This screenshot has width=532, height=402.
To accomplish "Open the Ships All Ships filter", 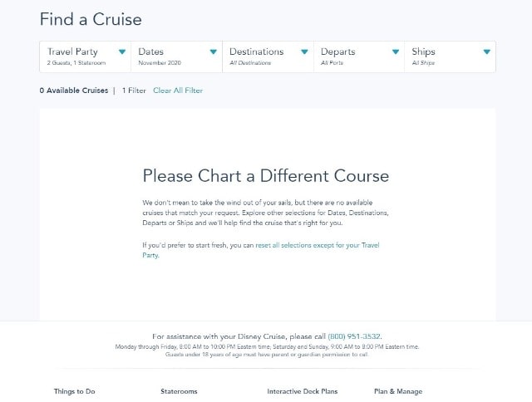I will tap(451, 56).
